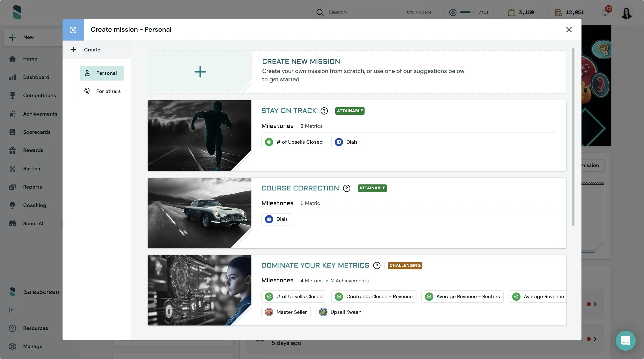
Task: Open the Dominate Your Key Metrics thumbnail
Action: 199,290
